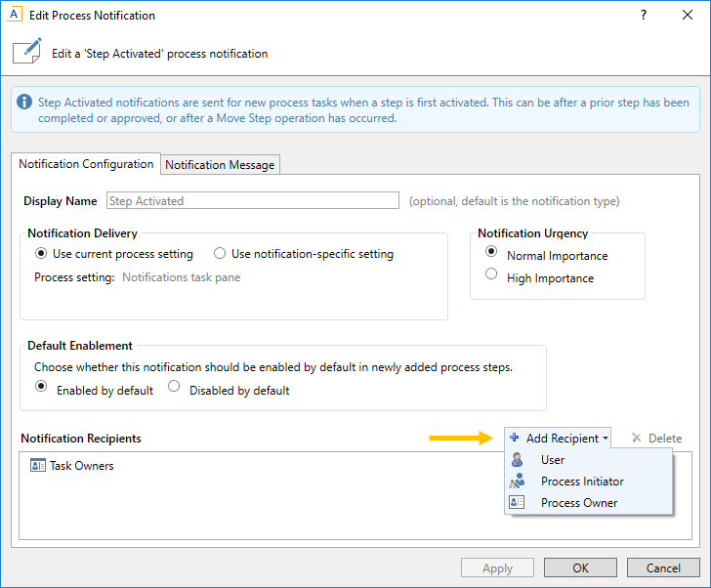The height and width of the screenshot is (588, 711).
Task: Click the Task Owners recipient icon
Action: click(38, 466)
